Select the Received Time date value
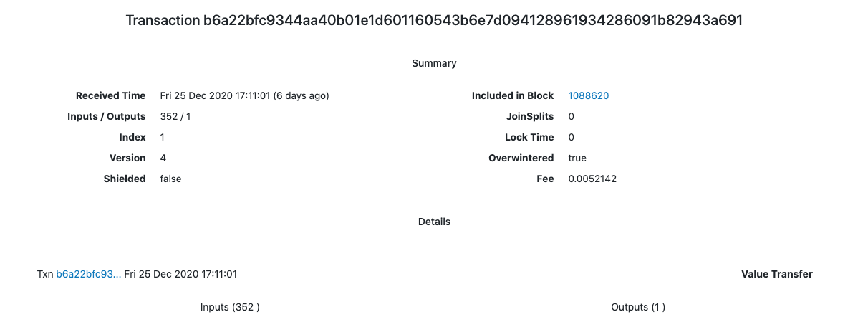 click(x=244, y=95)
